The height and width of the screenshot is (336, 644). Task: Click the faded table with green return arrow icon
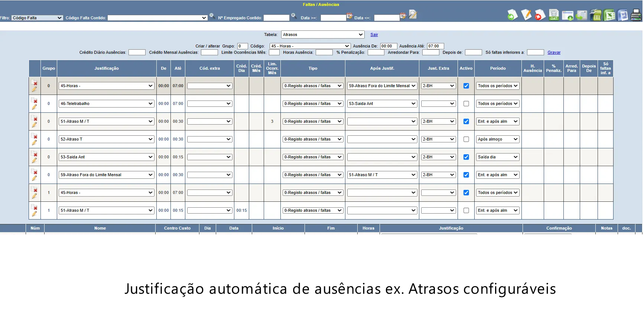[581, 15]
